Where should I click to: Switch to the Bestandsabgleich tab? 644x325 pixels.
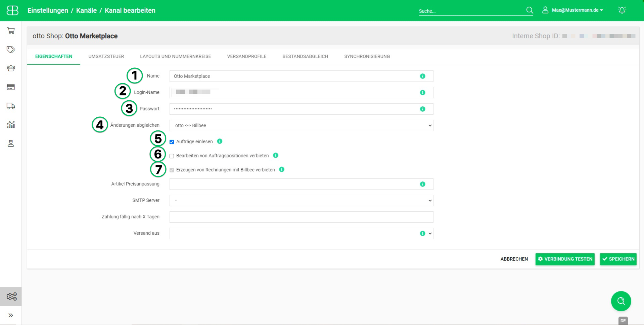point(305,56)
